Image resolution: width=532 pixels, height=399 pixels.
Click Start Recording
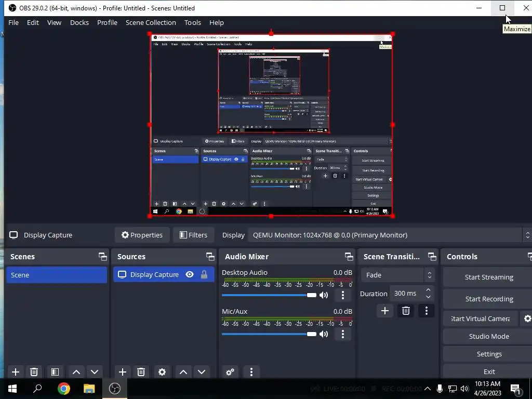(489, 299)
